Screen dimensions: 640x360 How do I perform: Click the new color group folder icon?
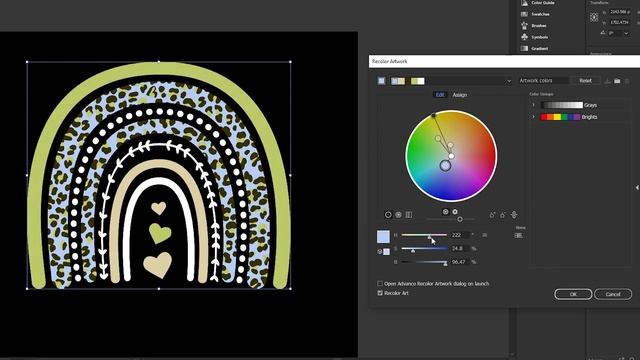tap(617, 81)
